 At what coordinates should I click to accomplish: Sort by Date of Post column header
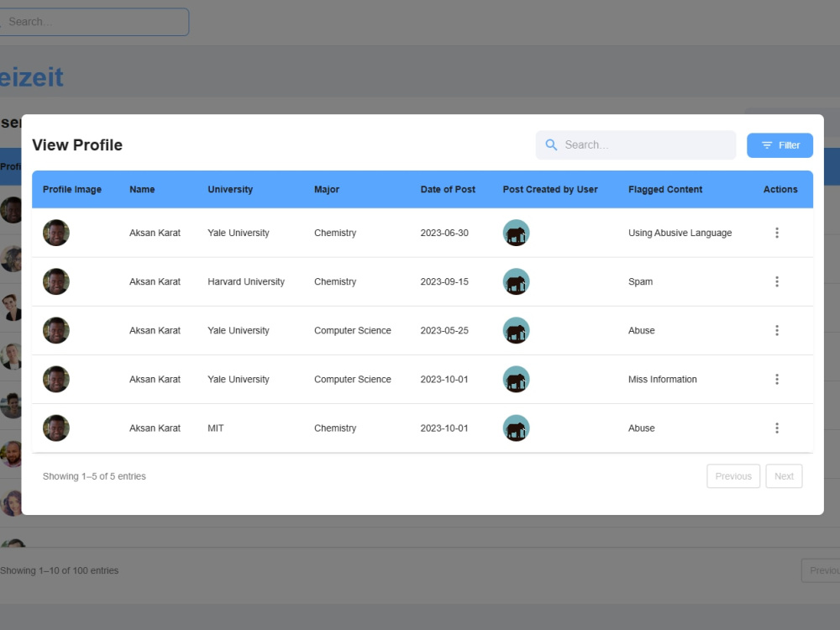pos(448,189)
